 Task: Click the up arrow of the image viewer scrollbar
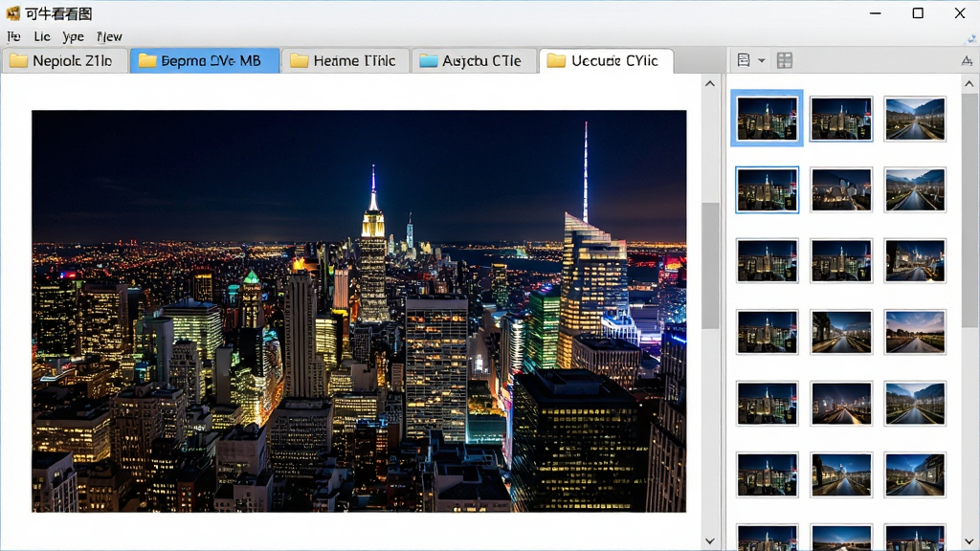click(x=710, y=84)
